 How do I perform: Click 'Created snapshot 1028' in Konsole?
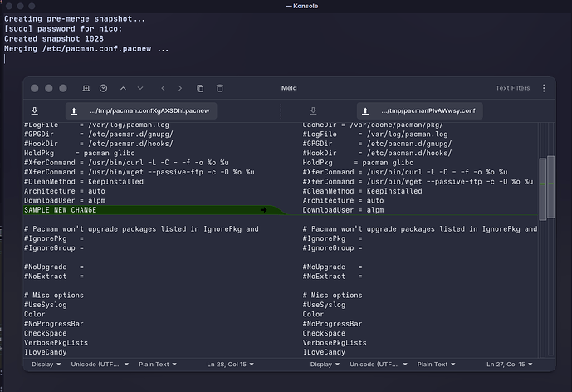54,39
